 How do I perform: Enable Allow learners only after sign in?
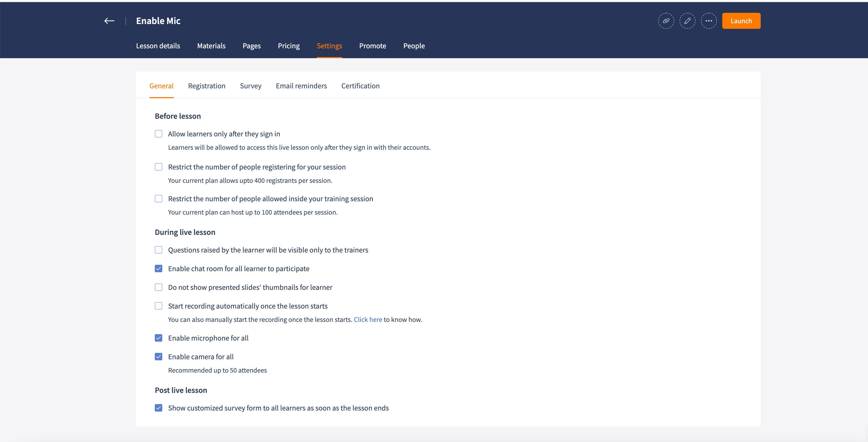(x=158, y=134)
